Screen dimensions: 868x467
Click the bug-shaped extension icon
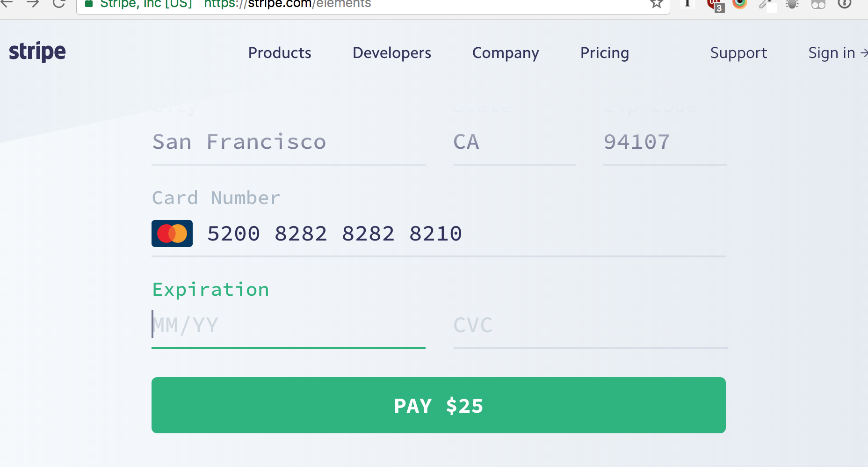[x=792, y=4]
